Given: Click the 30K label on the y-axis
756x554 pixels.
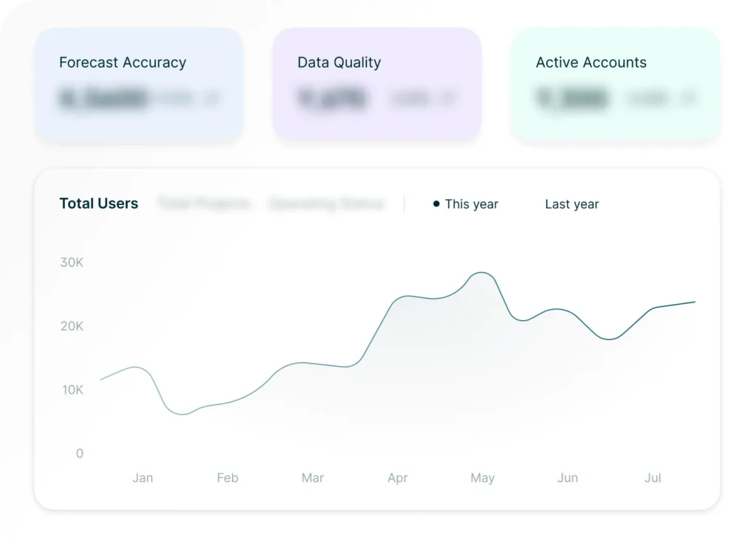Looking at the screenshot, I should (x=71, y=263).
